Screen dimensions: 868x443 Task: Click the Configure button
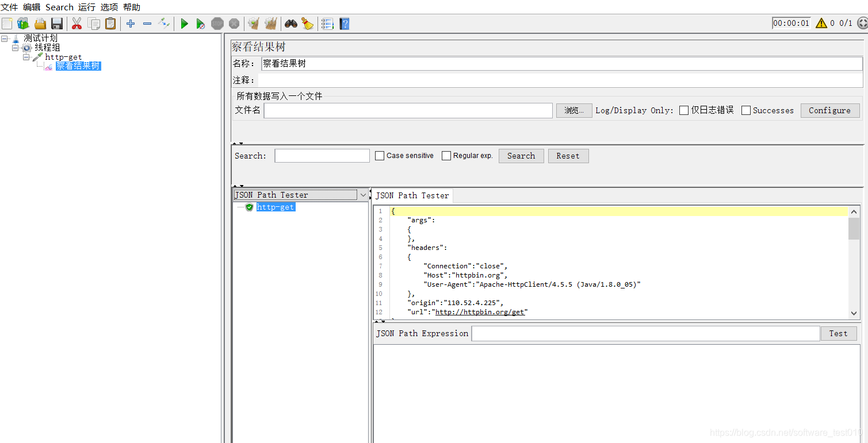830,110
